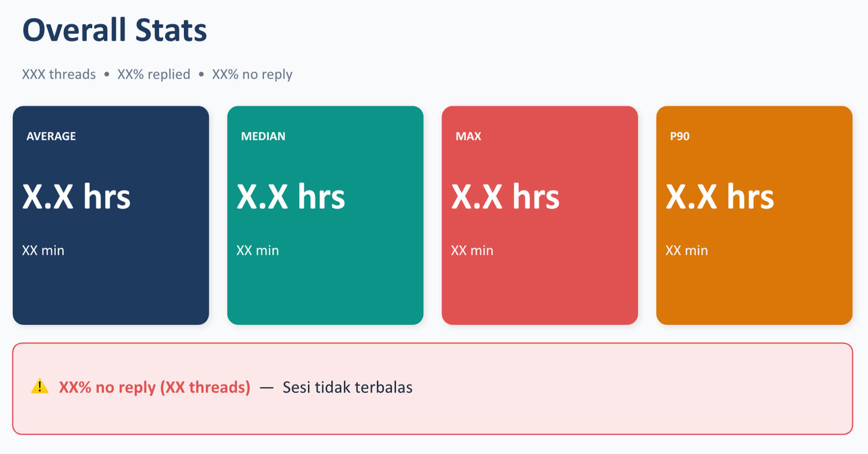Click the AVERAGE label
The height and width of the screenshot is (454, 868).
51,136
